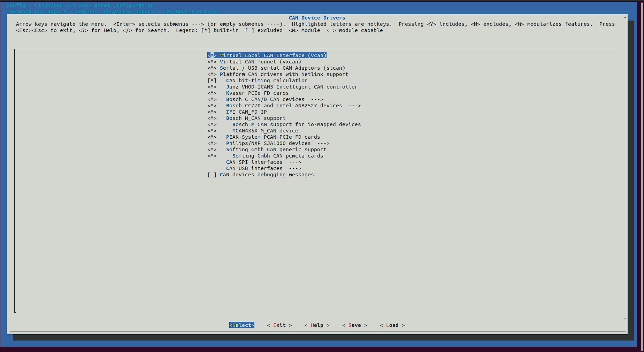Expand the Philips/NXP SJA1000 devices submenu

pyautogui.click(x=267, y=143)
